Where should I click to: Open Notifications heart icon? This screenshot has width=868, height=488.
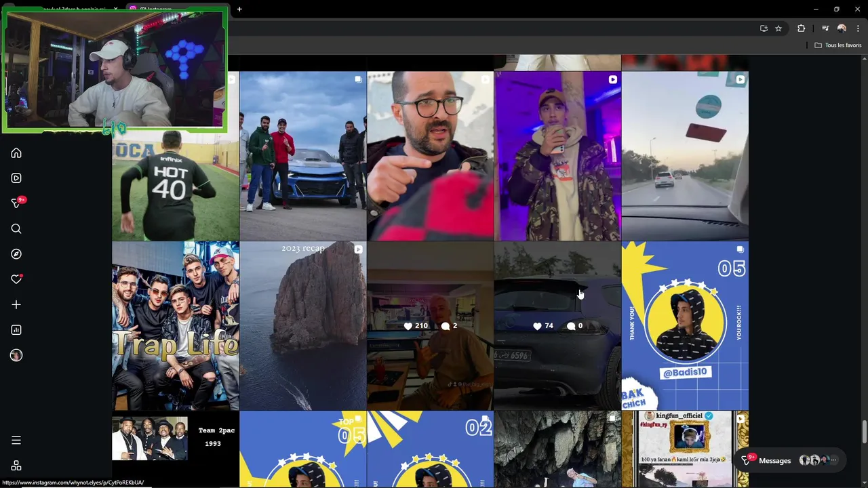(x=16, y=279)
